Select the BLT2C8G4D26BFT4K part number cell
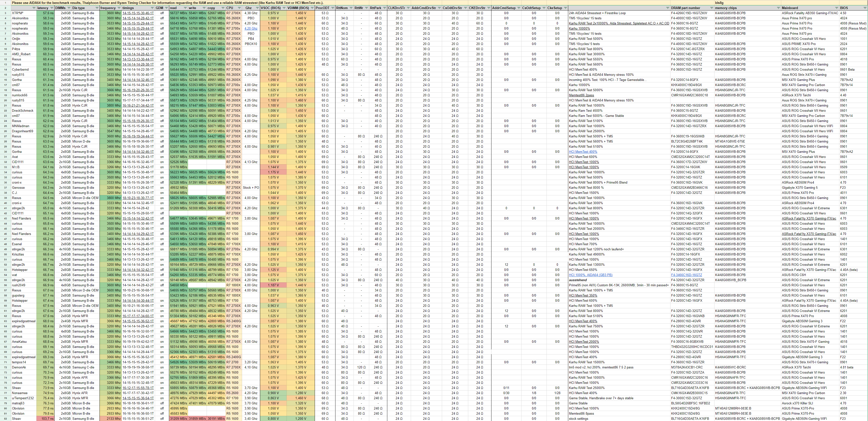Viewport: 868px width, 421px height. 692,142
